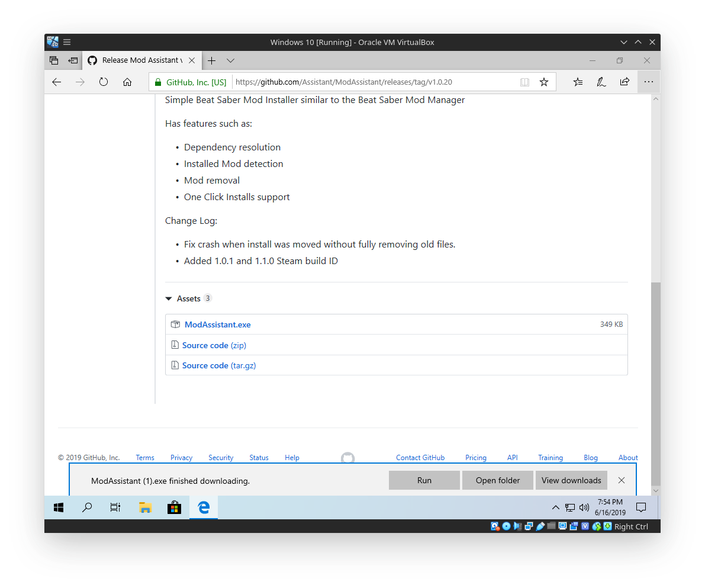705x588 pixels.
Task: Open the tab preview dropdown chevron
Action: coord(231,60)
